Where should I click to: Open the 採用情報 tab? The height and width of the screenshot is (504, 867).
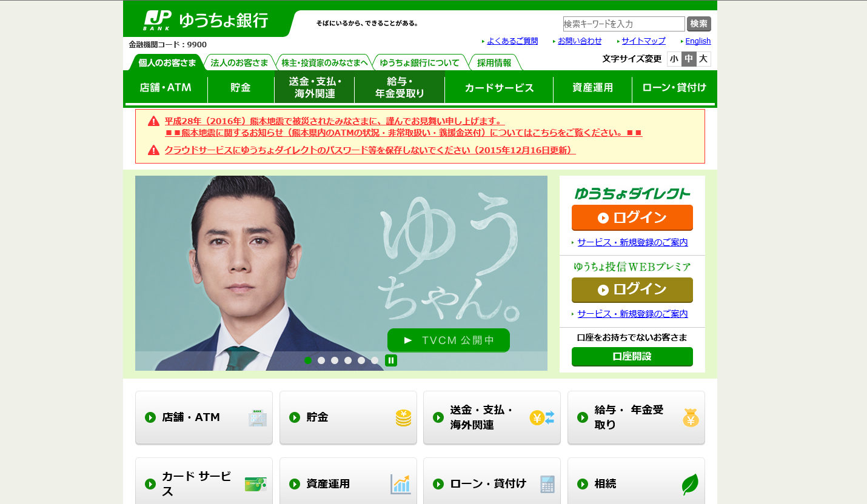point(494,62)
